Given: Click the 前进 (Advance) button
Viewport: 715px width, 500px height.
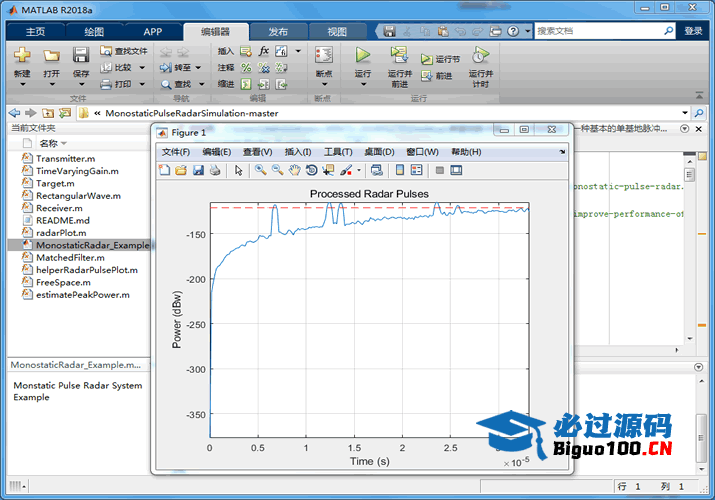Looking at the screenshot, I should [436, 76].
